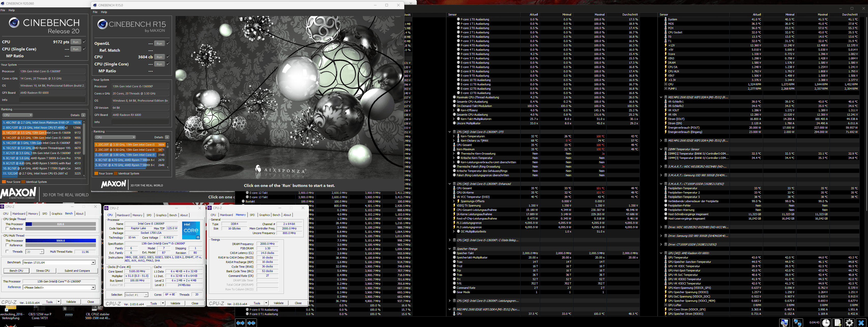The image size is (868, 327).
Task: Click Bench CPU button
Action: tap(16, 271)
